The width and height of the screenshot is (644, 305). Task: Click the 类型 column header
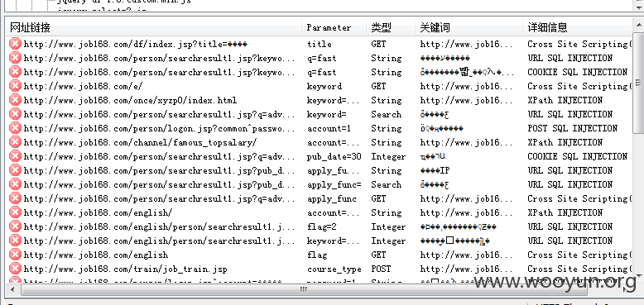click(391, 27)
